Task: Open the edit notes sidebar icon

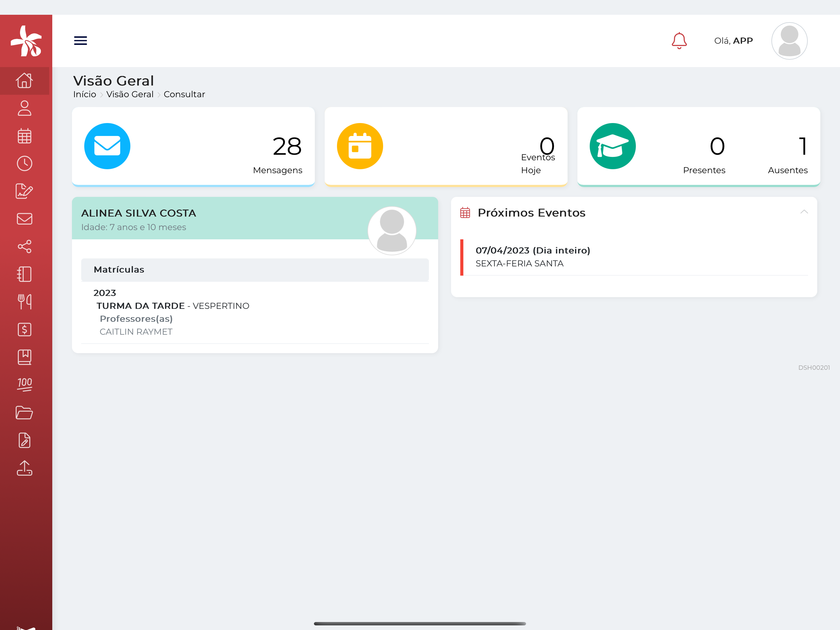Action: point(25,191)
